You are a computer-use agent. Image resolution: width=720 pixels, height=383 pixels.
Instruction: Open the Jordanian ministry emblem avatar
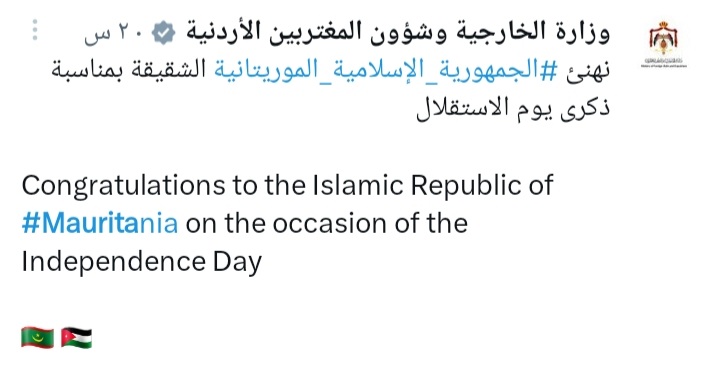tap(664, 39)
